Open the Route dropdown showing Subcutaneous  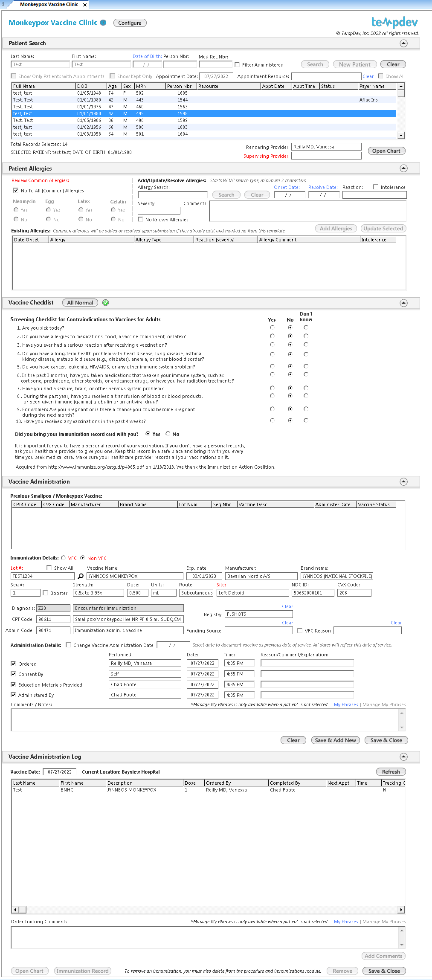click(196, 593)
